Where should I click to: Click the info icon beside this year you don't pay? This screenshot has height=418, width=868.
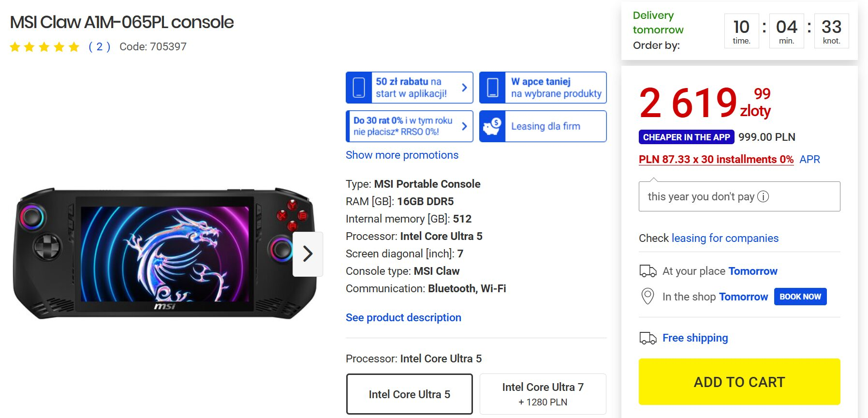763,196
